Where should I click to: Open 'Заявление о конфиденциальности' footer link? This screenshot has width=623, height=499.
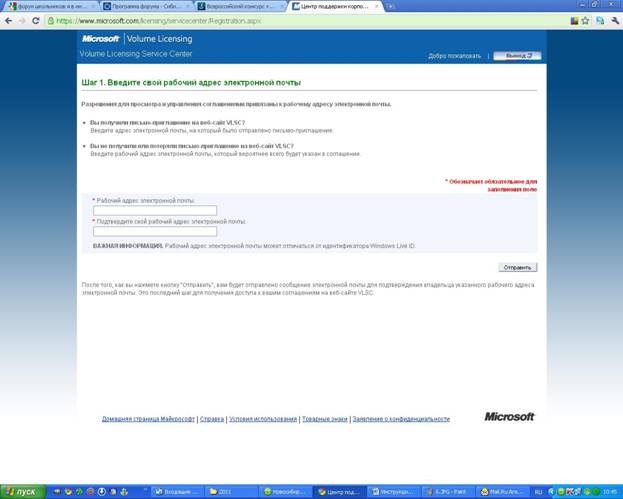(401, 419)
